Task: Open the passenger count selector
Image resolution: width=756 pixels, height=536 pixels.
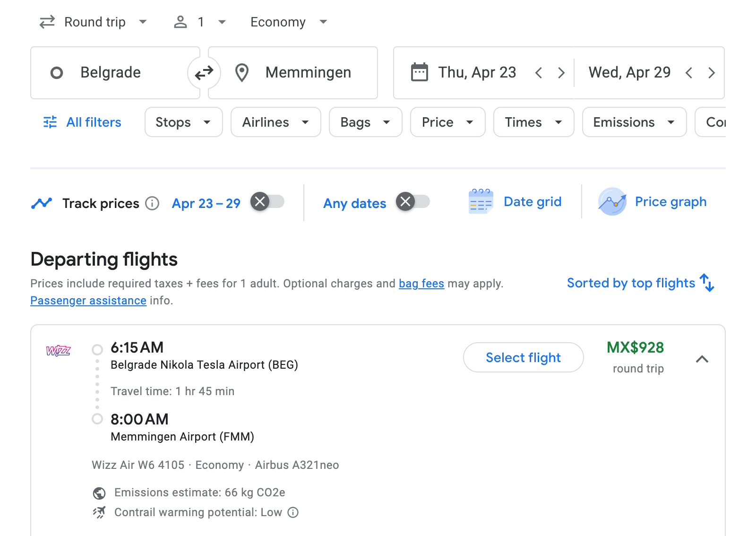Action: point(199,22)
